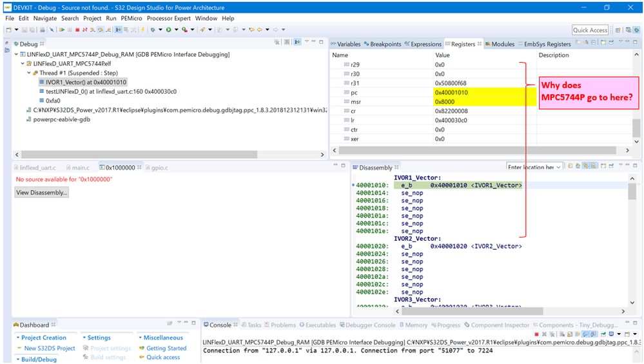Click the View Disassembly... button

click(x=42, y=192)
